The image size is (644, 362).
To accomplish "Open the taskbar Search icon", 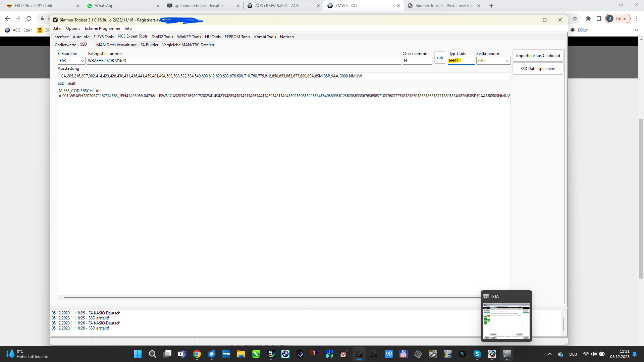I will pyautogui.click(x=153, y=354).
